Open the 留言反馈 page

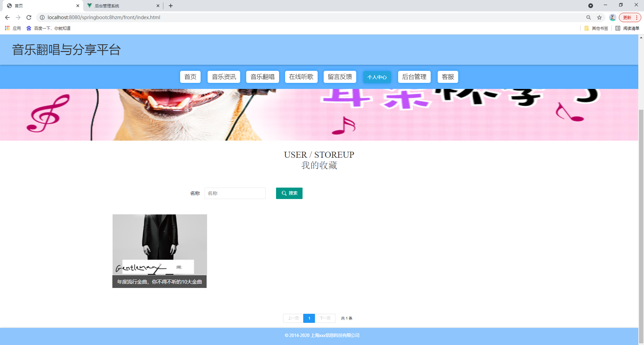click(340, 77)
